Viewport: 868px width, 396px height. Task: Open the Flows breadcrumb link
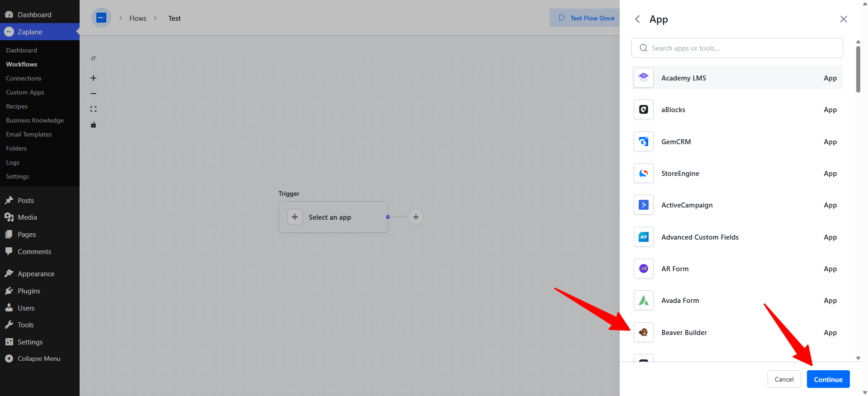click(x=138, y=18)
